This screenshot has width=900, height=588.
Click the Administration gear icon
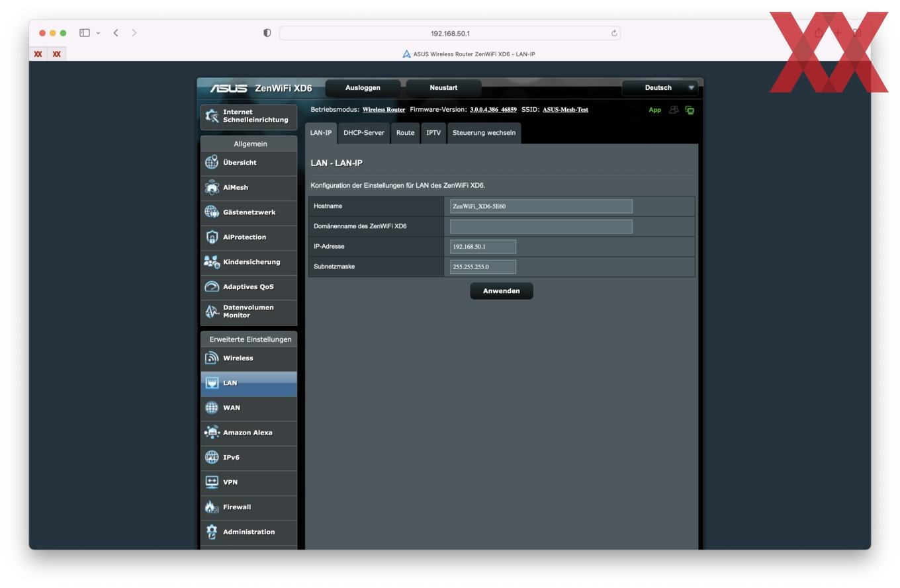tap(212, 532)
